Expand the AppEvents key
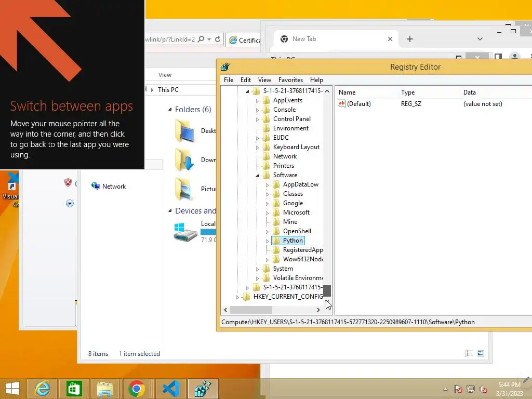 257,101
